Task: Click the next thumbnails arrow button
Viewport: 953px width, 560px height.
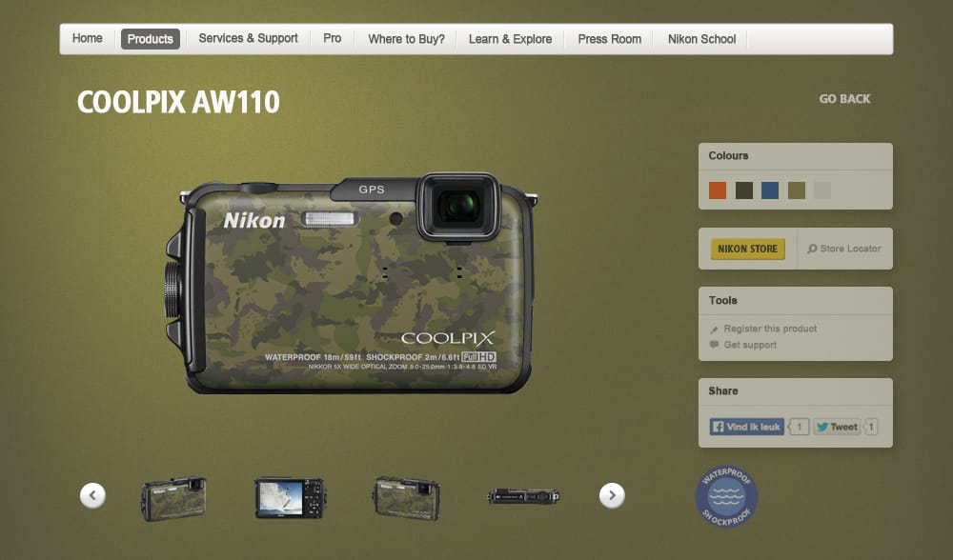Action: click(612, 495)
